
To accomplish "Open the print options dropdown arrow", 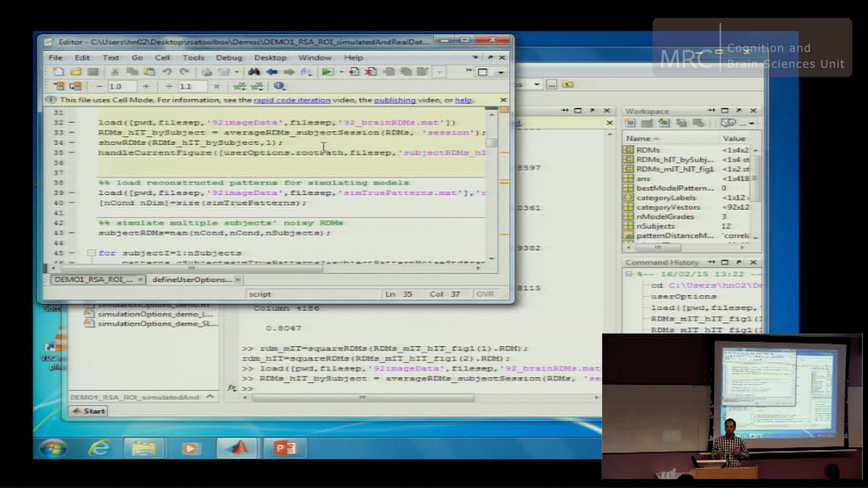I will (236, 72).
